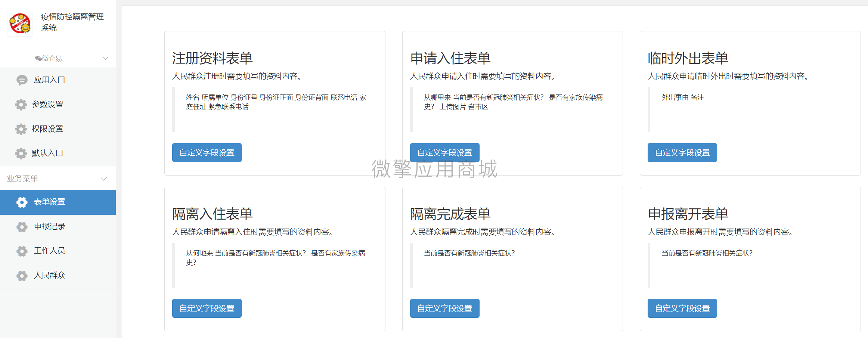Click the gear icon next to 工作人员
Image resolution: width=868 pixels, height=338 pixels.
click(x=22, y=251)
